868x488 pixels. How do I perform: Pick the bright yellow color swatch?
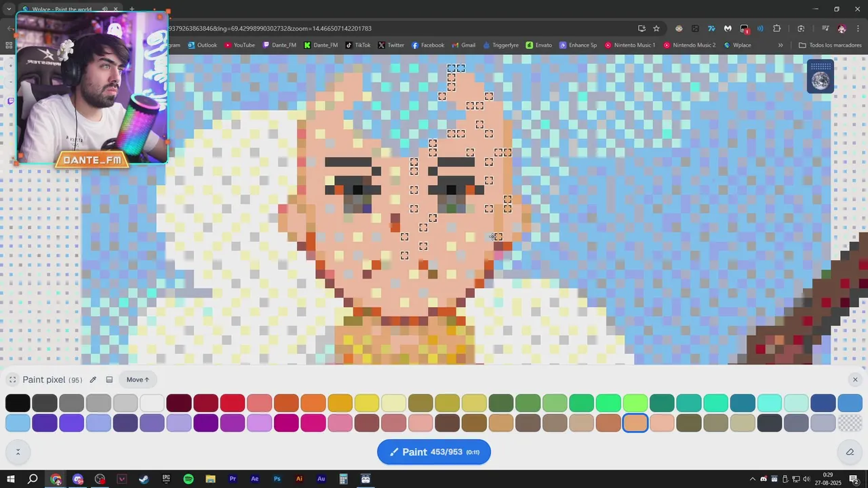tap(367, 403)
